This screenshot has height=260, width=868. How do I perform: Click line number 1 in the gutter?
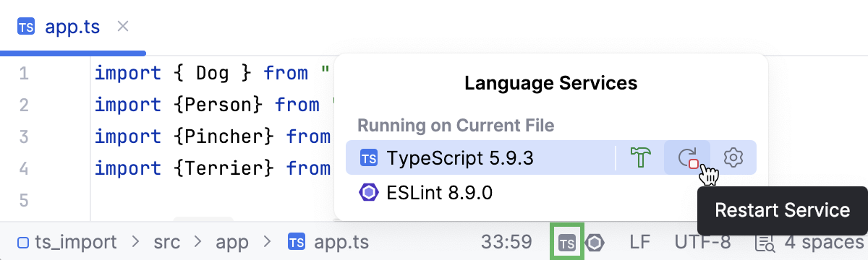point(23,73)
